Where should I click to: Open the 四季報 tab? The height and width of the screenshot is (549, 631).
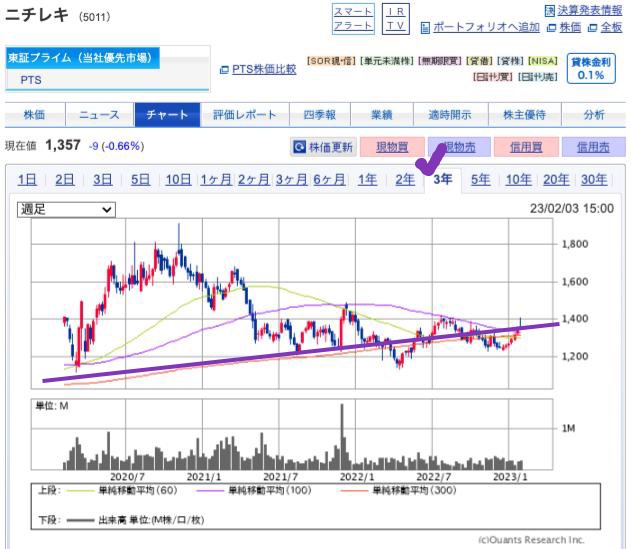(x=320, y=115)
